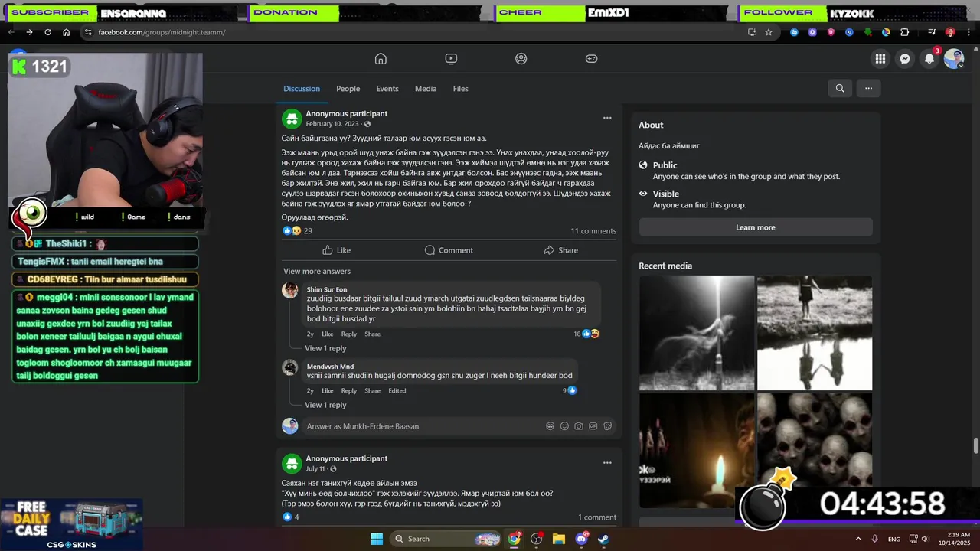Viewport: 980px width, 551px height.
Task: Search within the group using the magnifier button
Action: click(840, 88)
